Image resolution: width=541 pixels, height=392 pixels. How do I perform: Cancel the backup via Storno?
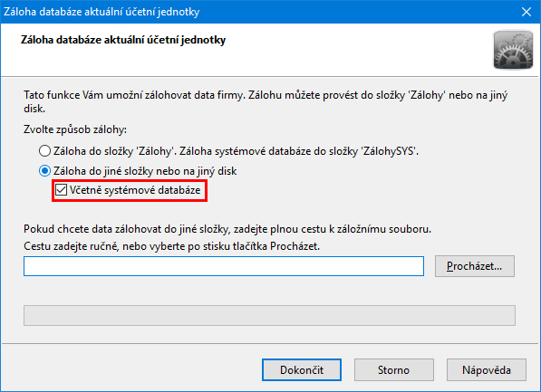(393, 370)
